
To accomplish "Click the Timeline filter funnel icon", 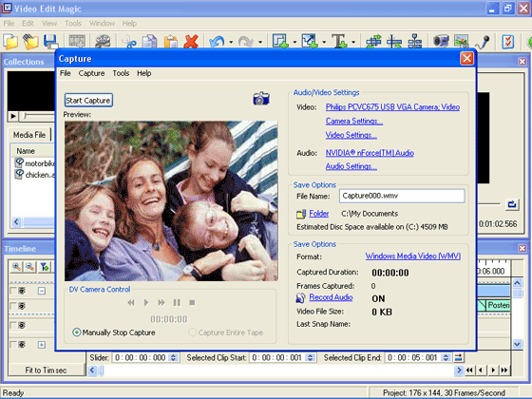I will point(44,267).
